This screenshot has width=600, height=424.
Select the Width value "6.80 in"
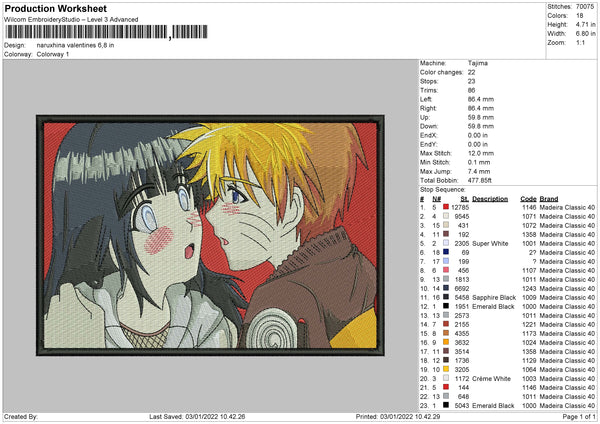(x=585, y=34)
